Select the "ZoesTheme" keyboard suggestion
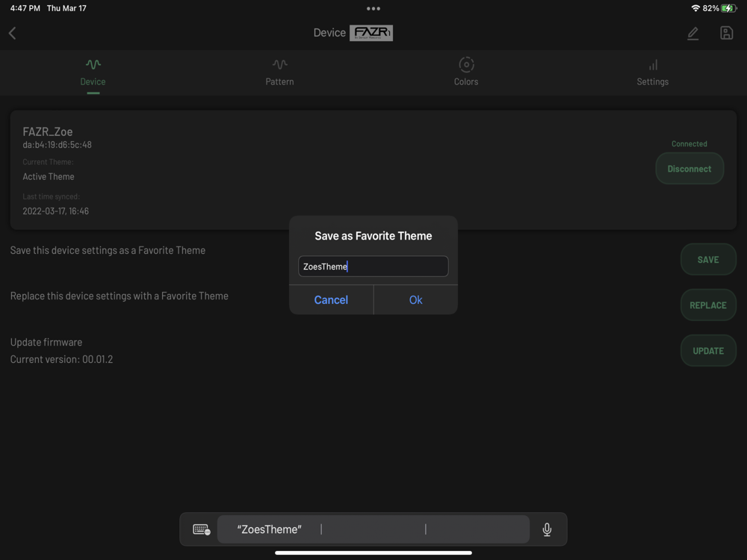The height and width of the screenshot is (560, 747). pos(270,529)
